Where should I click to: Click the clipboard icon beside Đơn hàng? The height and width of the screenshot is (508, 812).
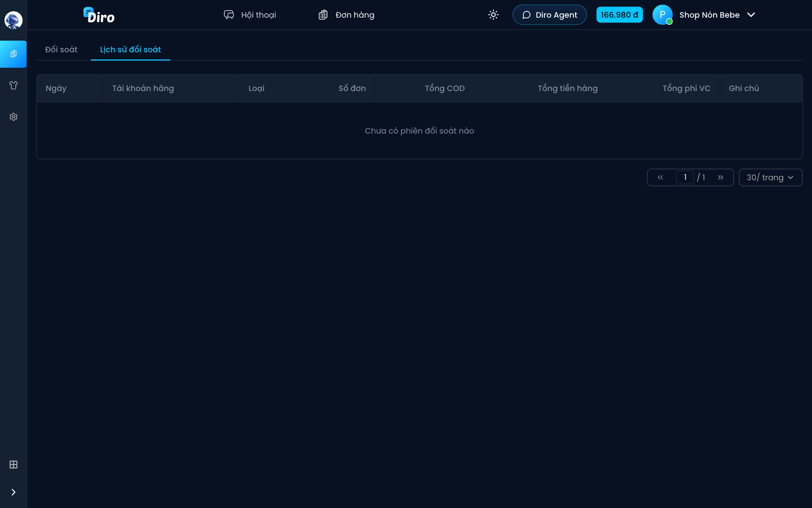pos(323,15)
